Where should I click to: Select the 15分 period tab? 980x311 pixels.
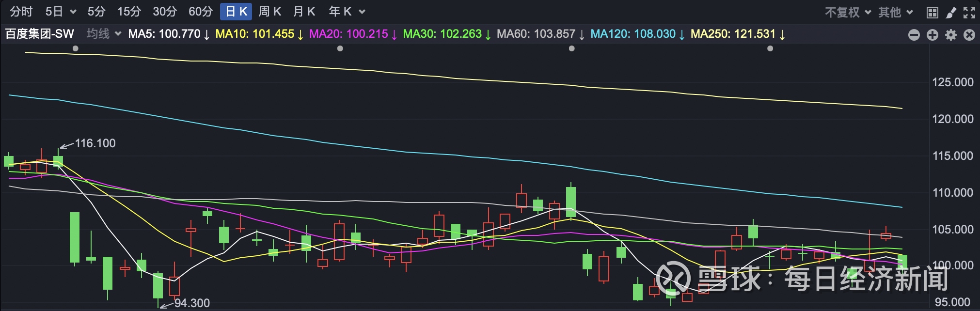click(x=129, y=12)
